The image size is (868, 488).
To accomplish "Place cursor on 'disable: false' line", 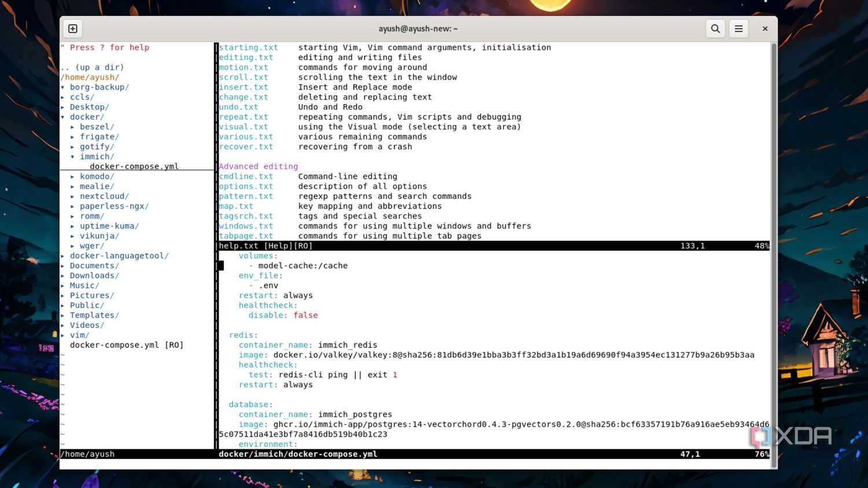I will (x=283, y=315).
